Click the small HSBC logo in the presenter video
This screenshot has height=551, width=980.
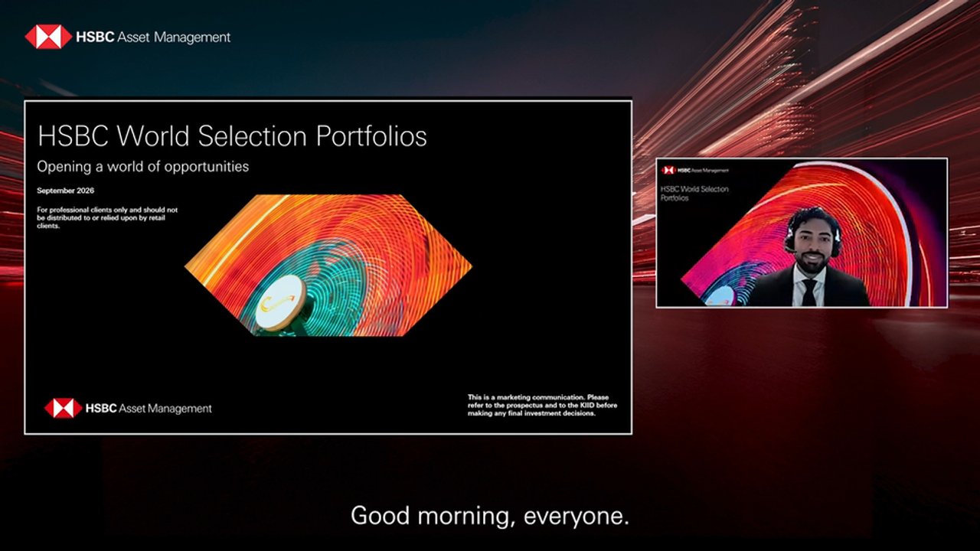click(x=668, y=170)
